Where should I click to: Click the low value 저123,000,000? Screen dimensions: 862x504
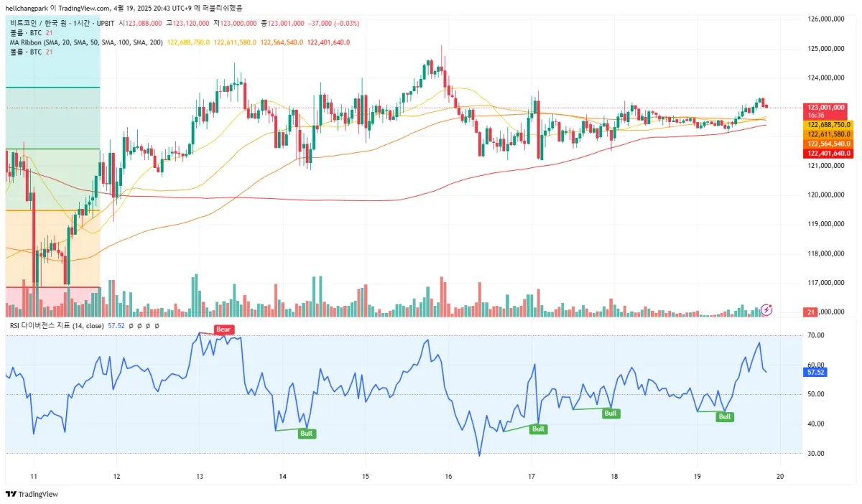pos(234,23)
